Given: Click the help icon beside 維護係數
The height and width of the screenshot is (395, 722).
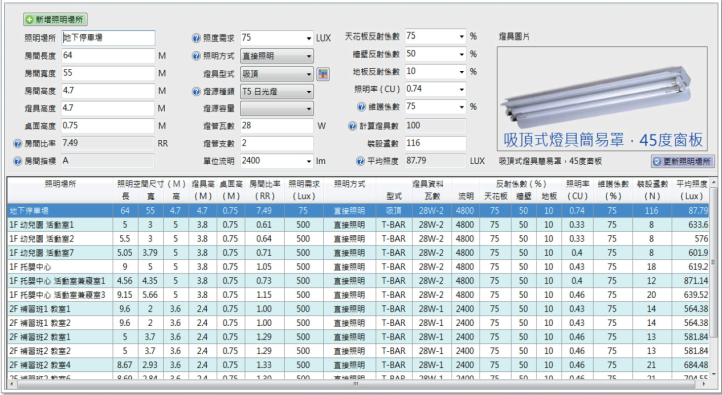Looking at the screenshot, I should (361, 107).
